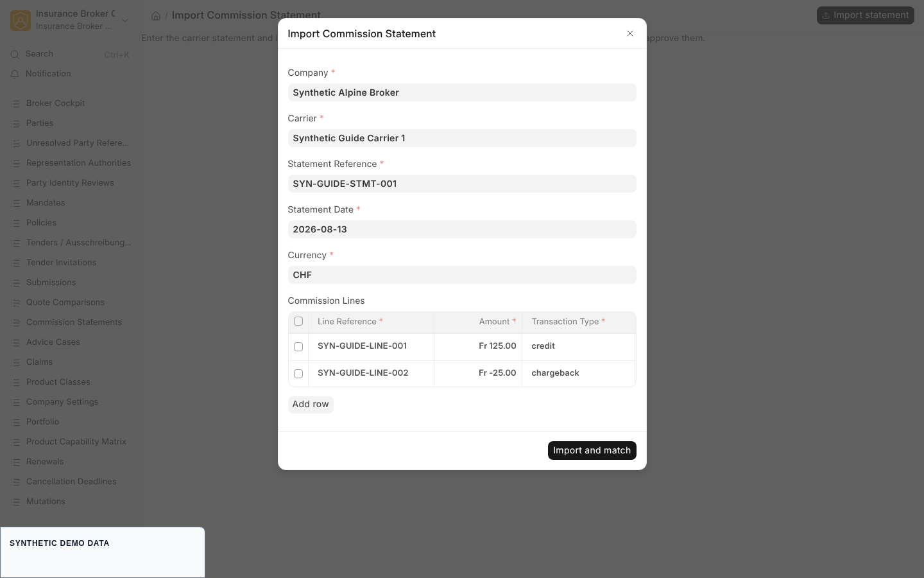This screenshot has width=924, height=578.
Task: Tick the checkbox for SYN-GUIDE-LINE-001
Action: [298, 347]
